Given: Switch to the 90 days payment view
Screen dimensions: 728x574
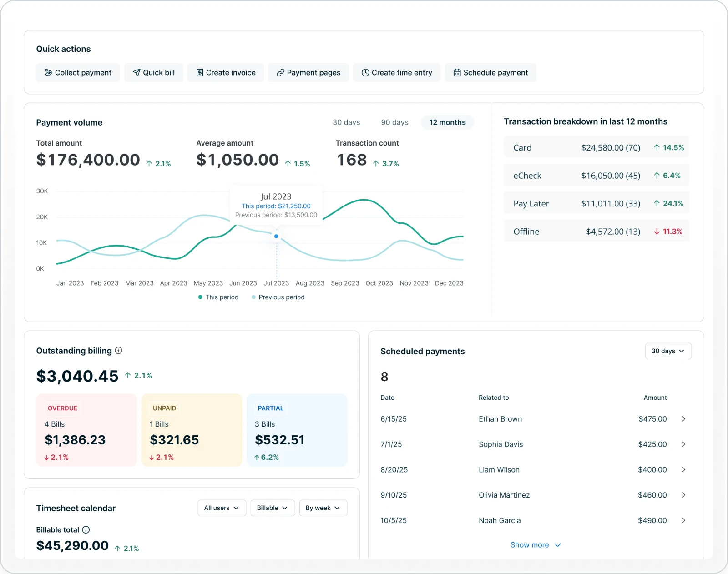Looking at the screenshot, I should click(394, 122).
